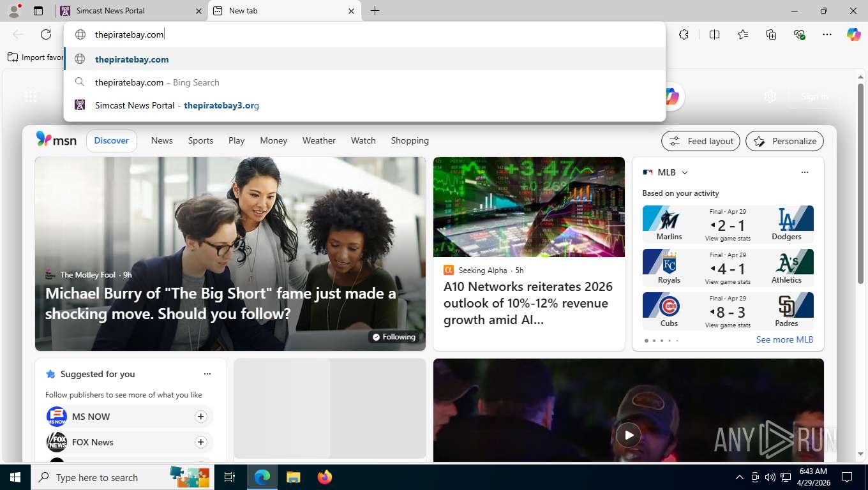
Task: Close the Simcast News Portal tab
Action: (198, 11)
